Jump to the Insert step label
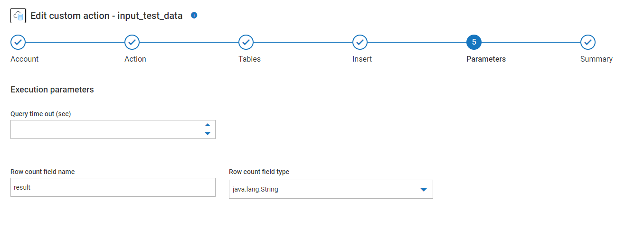This screenshot has width=644, height=248. 362,59
